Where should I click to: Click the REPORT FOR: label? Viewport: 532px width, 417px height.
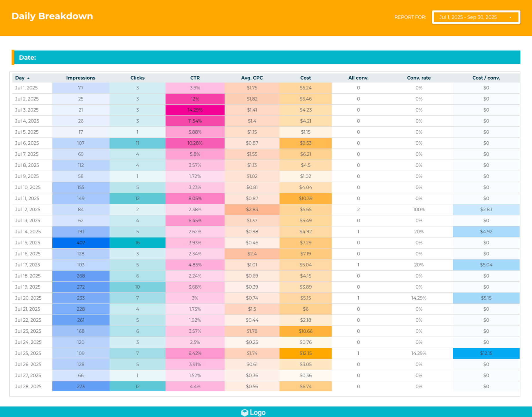point(410,17)
